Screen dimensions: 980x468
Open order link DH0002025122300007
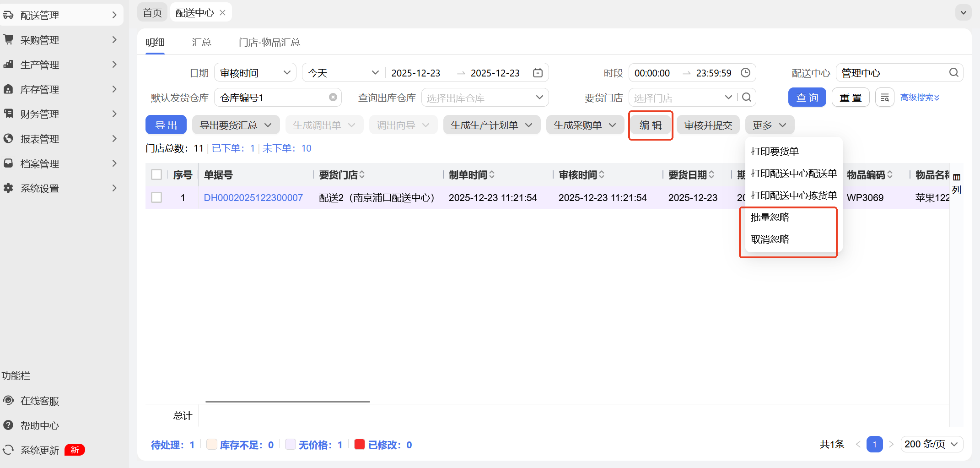coord(253,197)
